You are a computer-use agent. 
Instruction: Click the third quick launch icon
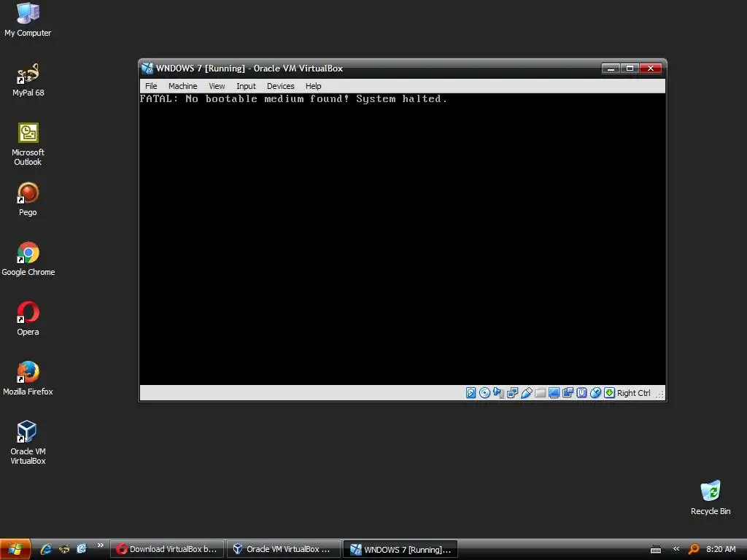point(82,549)
